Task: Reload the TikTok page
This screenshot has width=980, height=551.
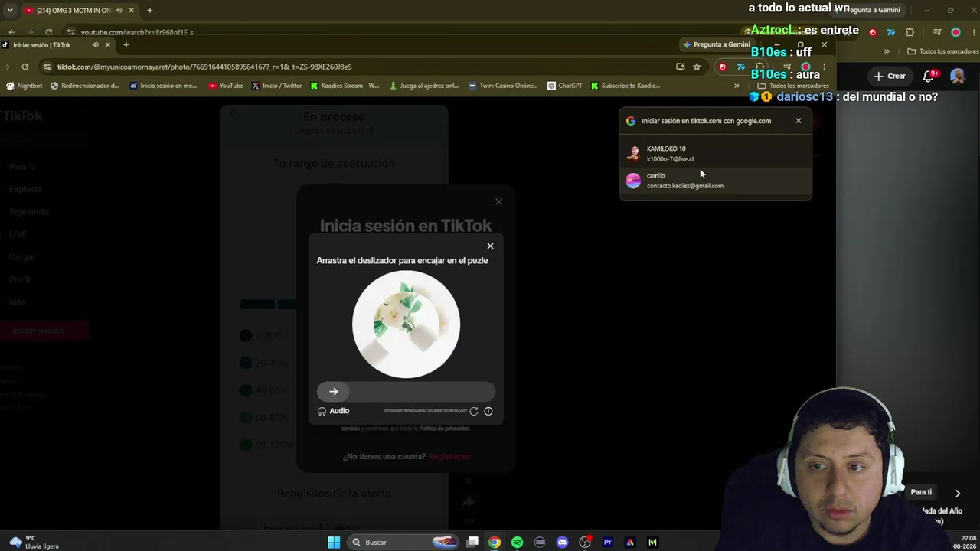Action: point(25,67)
